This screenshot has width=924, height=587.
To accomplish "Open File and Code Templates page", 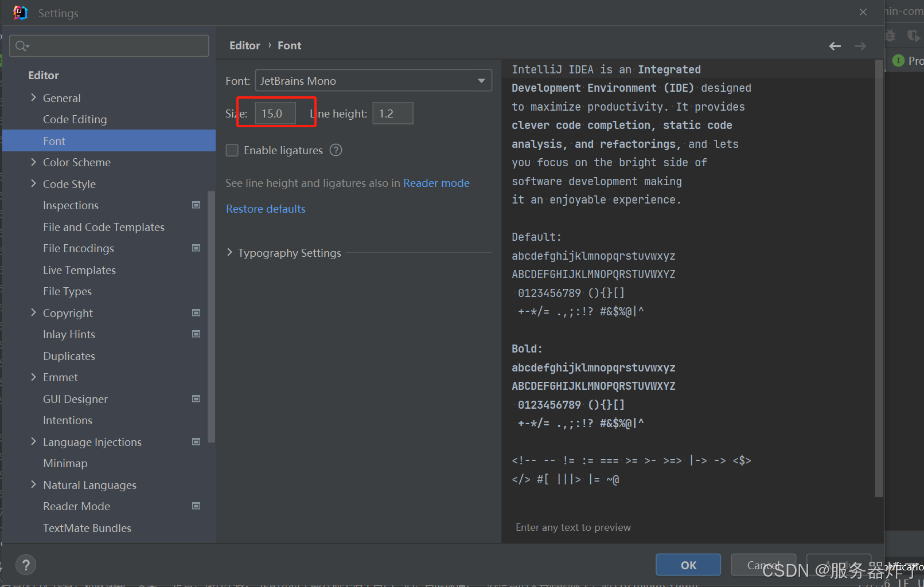I will click(104, 227).
